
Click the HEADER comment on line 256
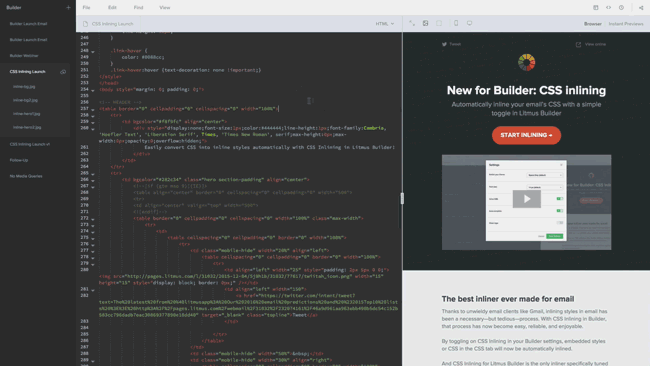pyautogui.click(x=120, y=102)
